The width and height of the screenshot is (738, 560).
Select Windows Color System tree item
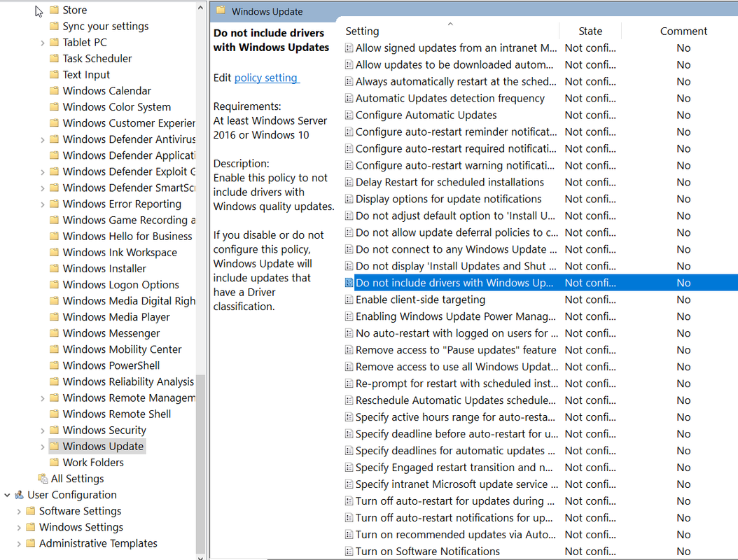point(117,107)
